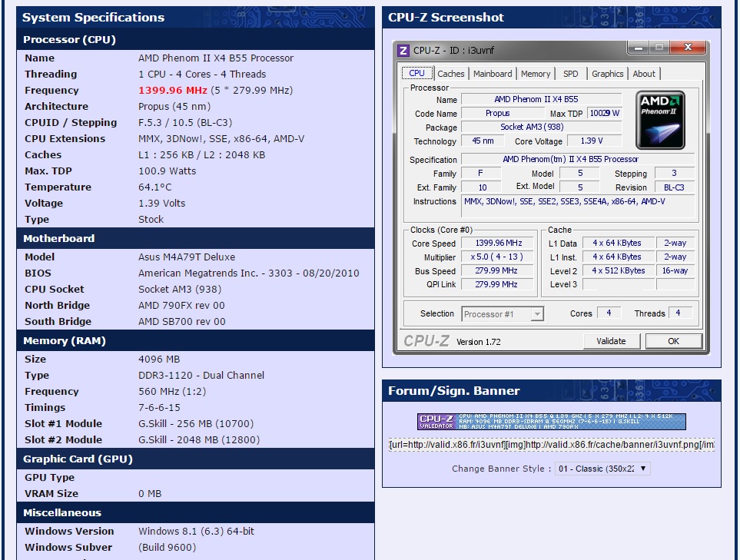Click the Revision BL-C3 field
This screenshot has width=740, height=560.
tap(674, 187)
